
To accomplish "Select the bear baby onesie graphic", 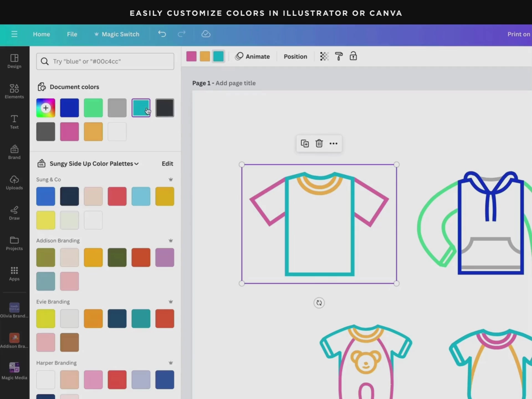I will 366,362.
